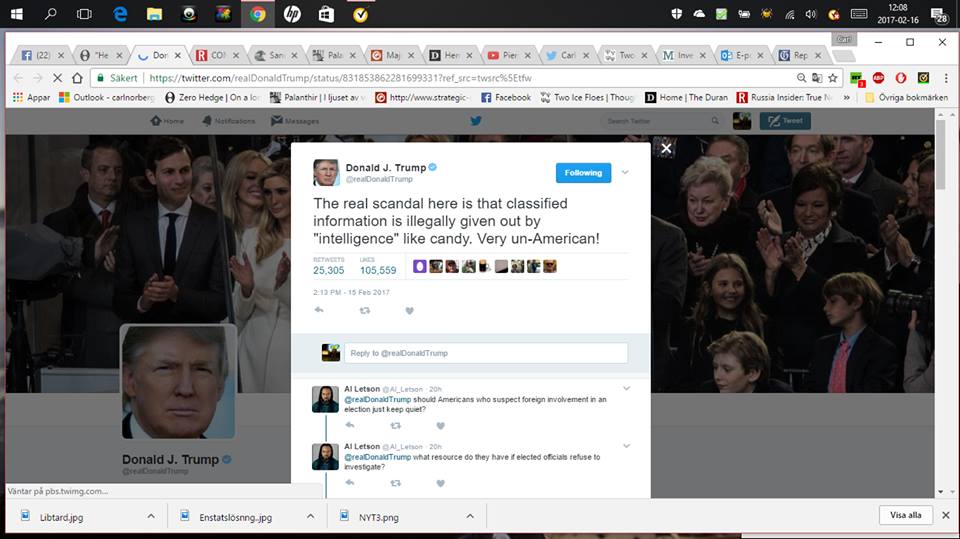Open chevron menu on Al Letson's first reply
This screenshot has height=539, width=960.
tap(626, 388)
